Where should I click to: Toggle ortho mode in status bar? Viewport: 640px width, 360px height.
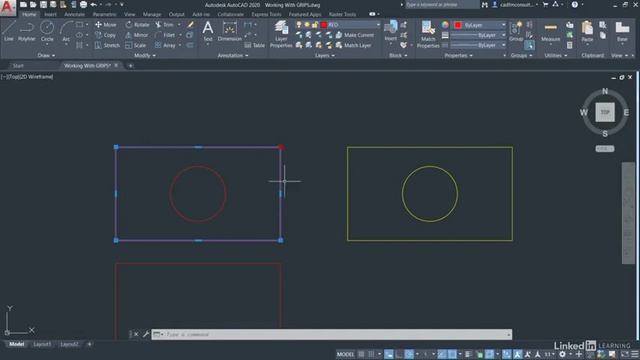[x=399, y=354]
